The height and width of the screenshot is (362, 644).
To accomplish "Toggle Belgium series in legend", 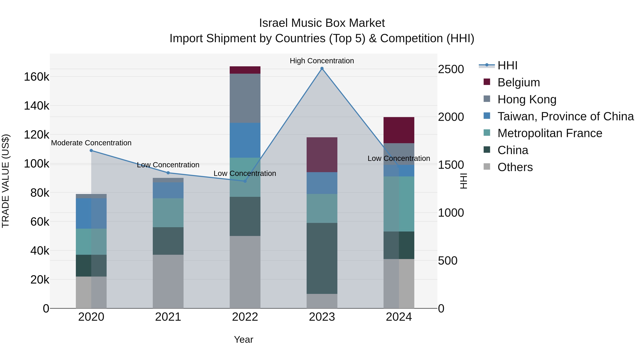I will (x=512, y=82).
